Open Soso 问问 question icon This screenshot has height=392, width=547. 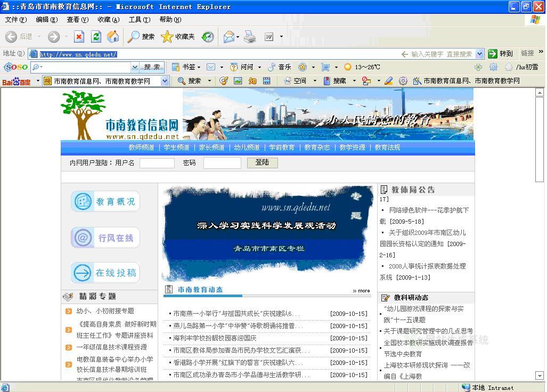(234, 67)
